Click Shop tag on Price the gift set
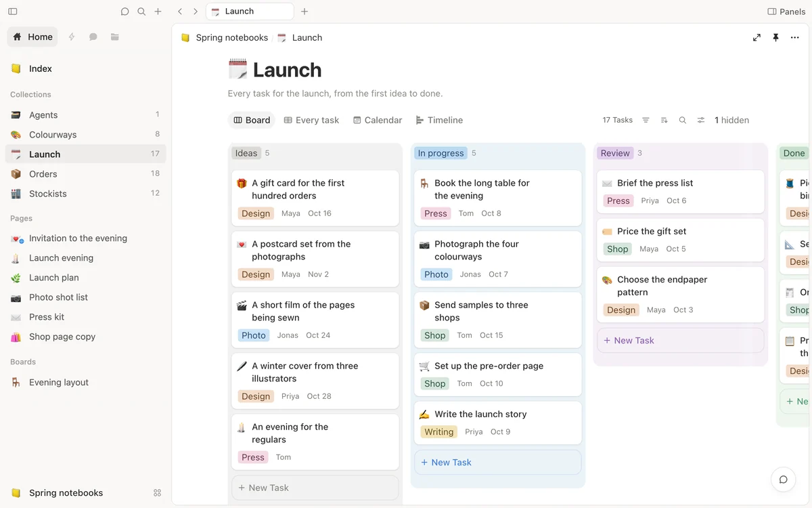 coord(618,249)
